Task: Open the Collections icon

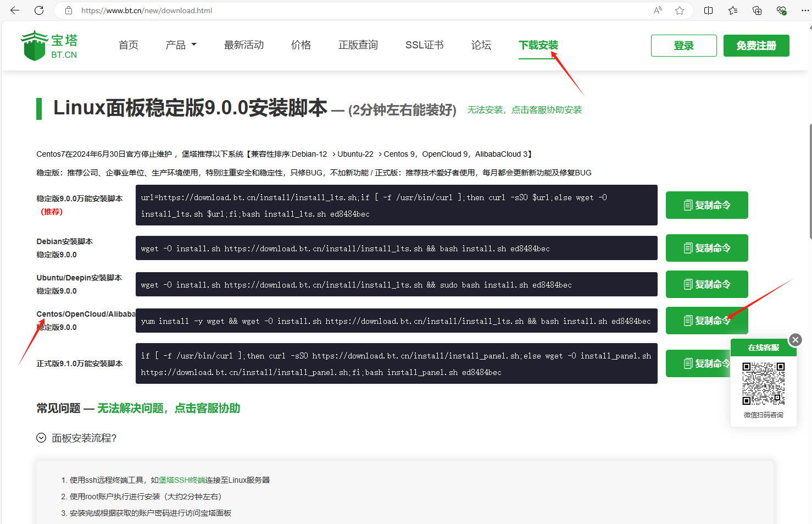Action: [x=757, y=10]
